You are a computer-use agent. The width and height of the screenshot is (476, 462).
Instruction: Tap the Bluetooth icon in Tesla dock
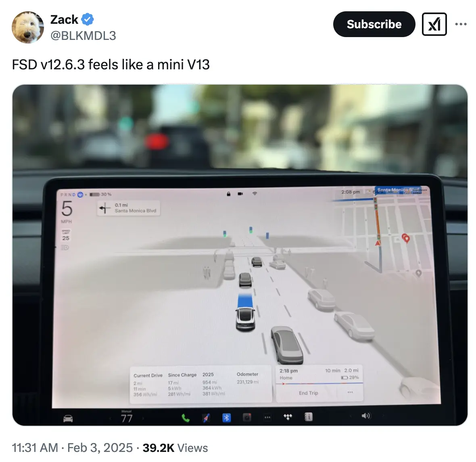(226, 418)
